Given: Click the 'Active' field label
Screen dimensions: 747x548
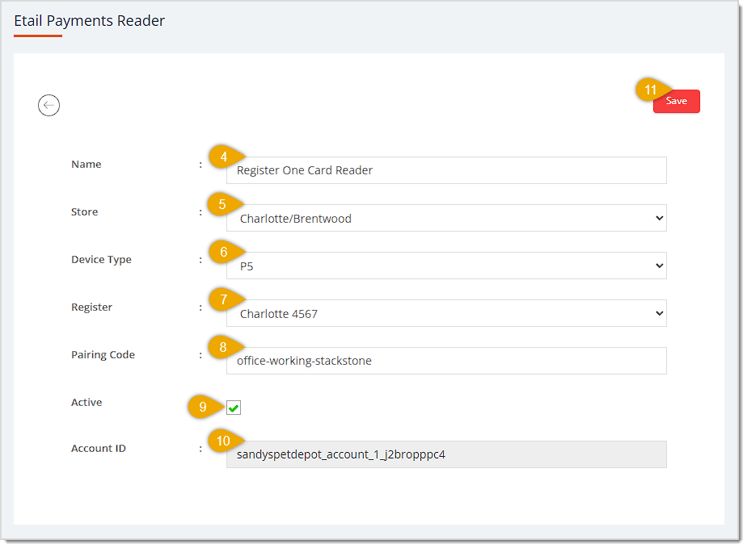Looking at the screenshot, I should pyautogui.click(x=86, y=402).
